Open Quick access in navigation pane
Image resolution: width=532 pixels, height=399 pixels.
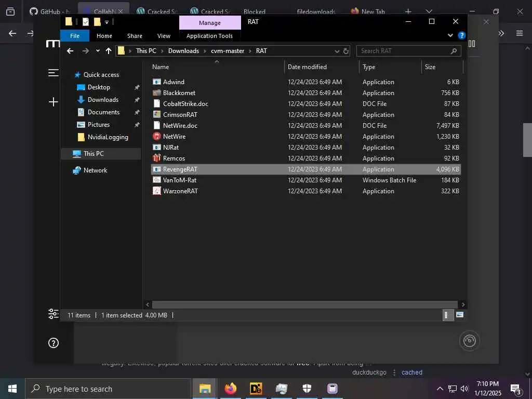[x=101, y=75]
